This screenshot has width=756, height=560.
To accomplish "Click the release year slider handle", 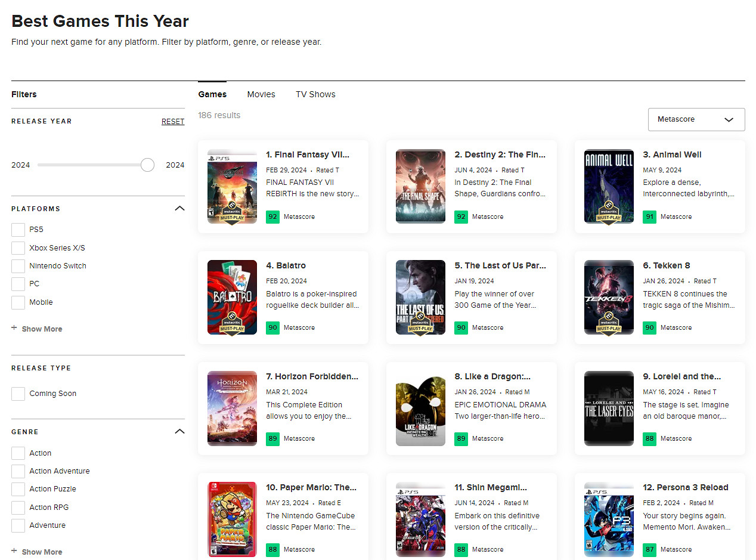I will (x=147, y=165).
